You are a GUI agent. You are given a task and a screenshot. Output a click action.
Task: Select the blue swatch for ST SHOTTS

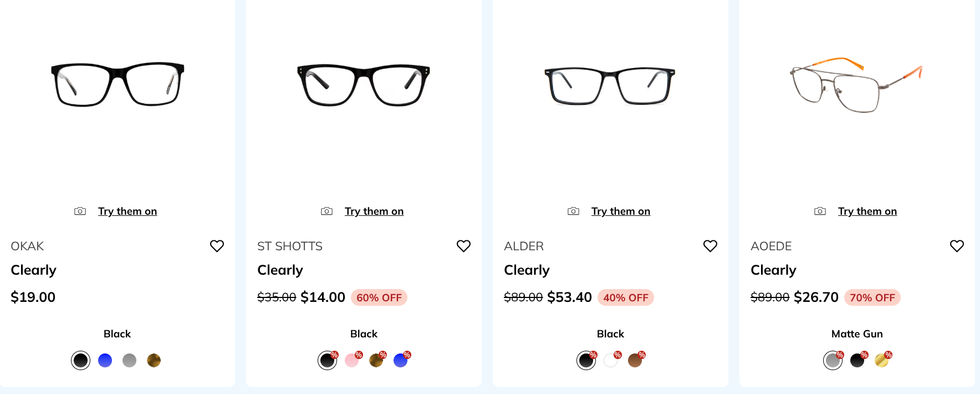coord(401,360)
